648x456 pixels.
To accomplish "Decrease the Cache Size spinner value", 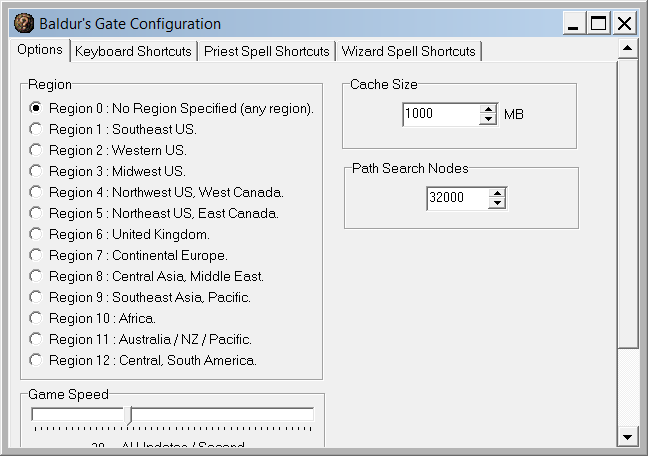I will tap(488, 120).
